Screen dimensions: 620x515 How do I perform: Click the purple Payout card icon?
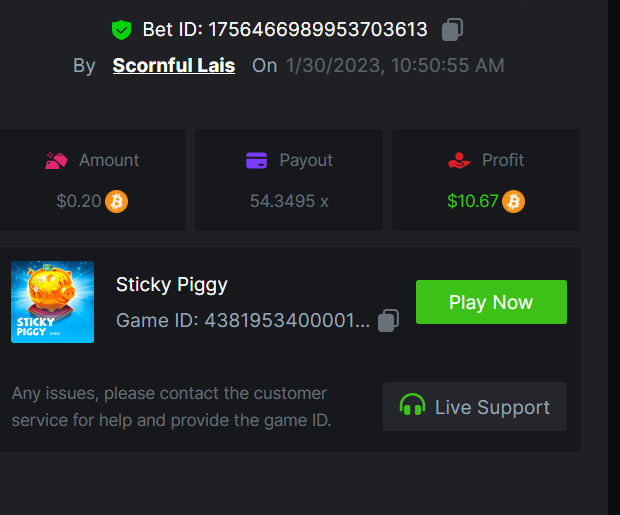click(x=256, y=160)
